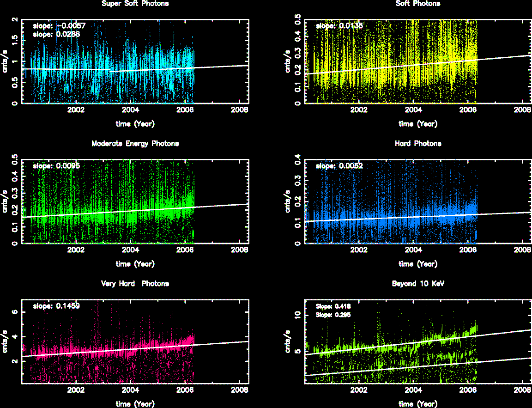The image size is (532, 408).
Task: Click the "Hard Photons" chart title
Action: click(418, 144)
